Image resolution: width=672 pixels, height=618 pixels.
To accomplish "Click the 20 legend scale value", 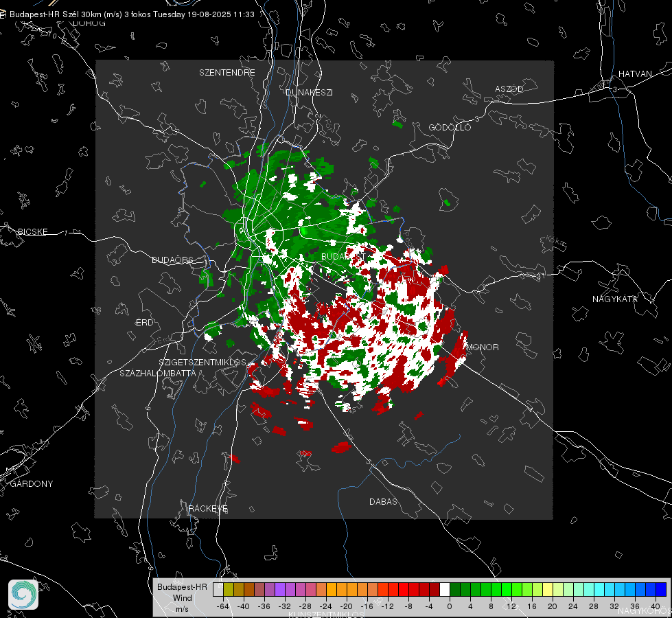I will [x=553, y=606].
